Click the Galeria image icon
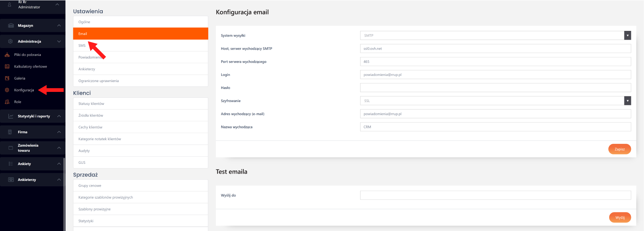Screen dimensions: 644x231 (x=7, y=78)
